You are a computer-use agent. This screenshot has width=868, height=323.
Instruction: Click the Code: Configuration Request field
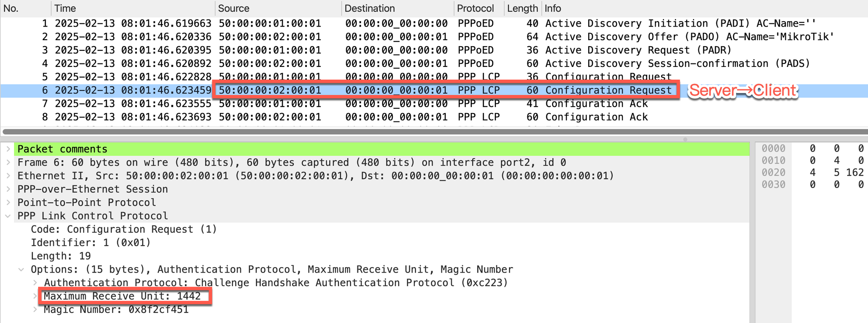[124, 229]
